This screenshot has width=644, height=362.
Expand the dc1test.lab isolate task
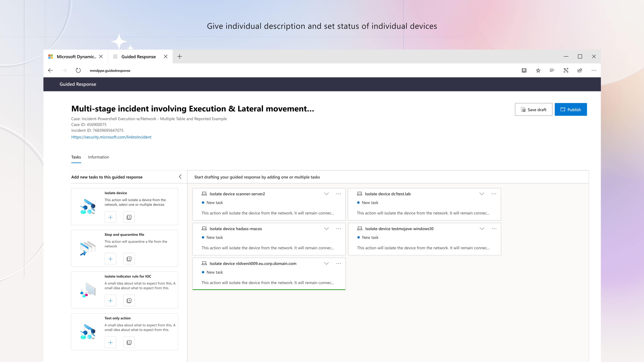(x=482, y=194)
